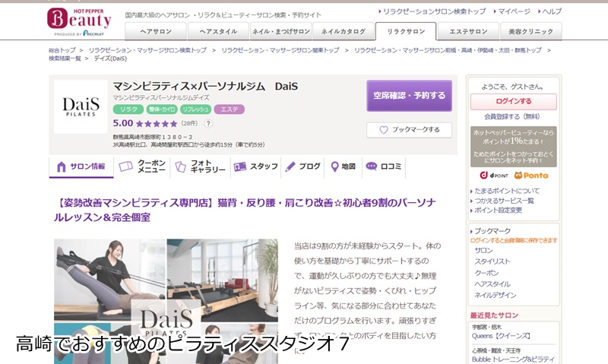Viewport: 608px width, 364px height.
Task: Click the five-star rating icons
Action: [x=157, y=124]
